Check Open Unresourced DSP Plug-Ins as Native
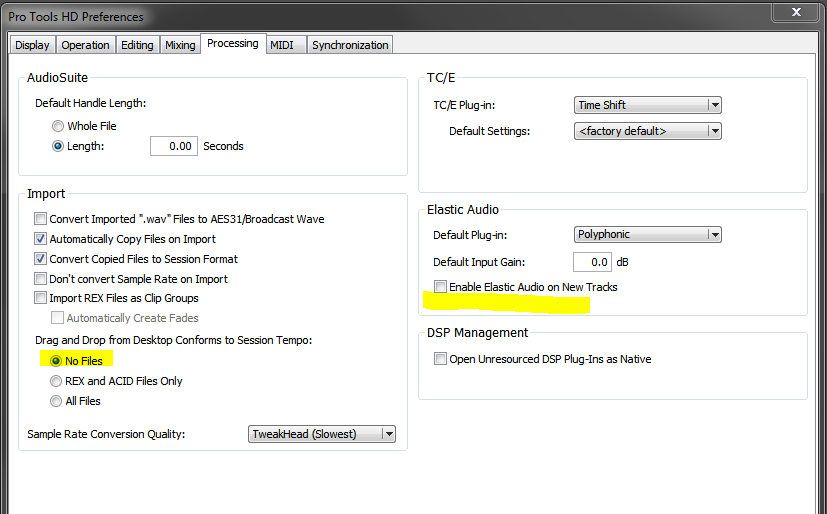827x514 pixels. (440, 359)
